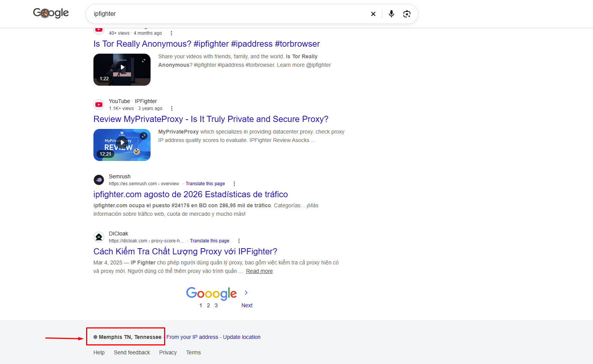Viewport: 593px width, 364px height.
Task: Open Privacy footer link
Action: 168,352
